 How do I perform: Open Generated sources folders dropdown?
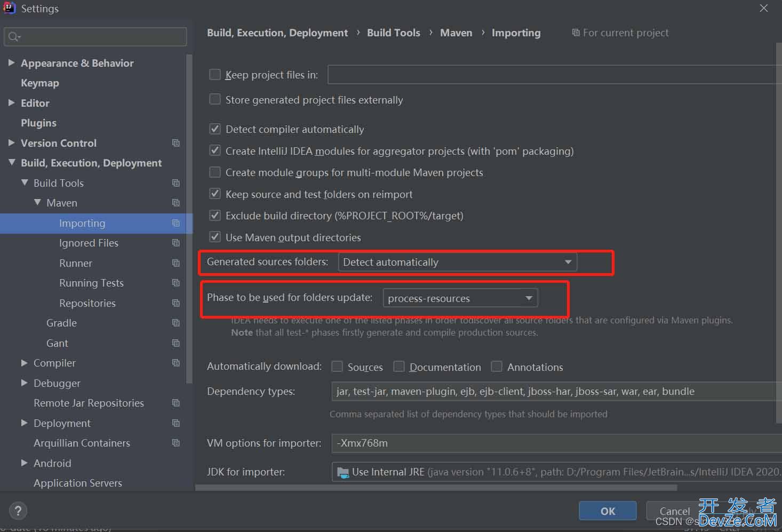pyautogui.click(x=457, y=262)
